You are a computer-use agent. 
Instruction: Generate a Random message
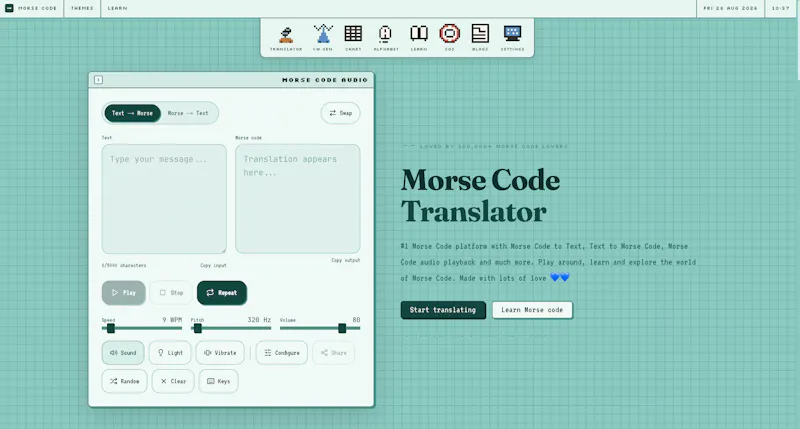124,382
